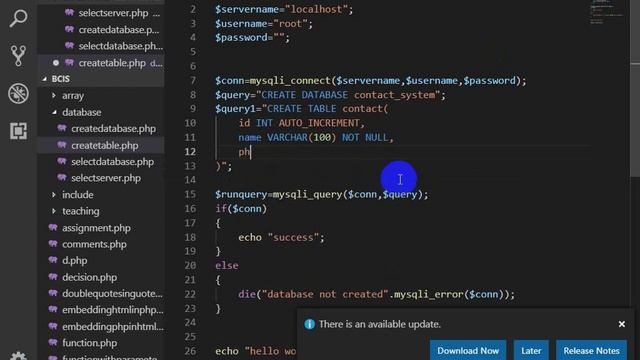
Task: Click PHP icon next to assignment.php
Action: (53, 227)
